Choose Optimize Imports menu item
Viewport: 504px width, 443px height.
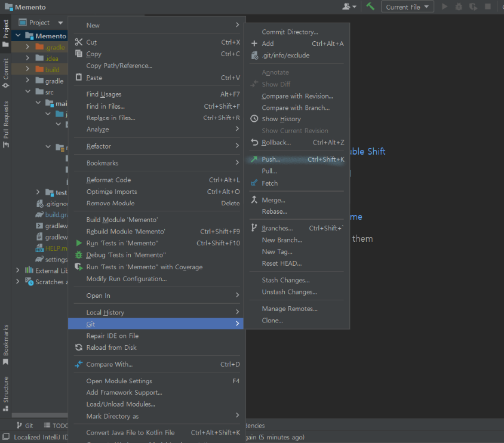(157, 192)
